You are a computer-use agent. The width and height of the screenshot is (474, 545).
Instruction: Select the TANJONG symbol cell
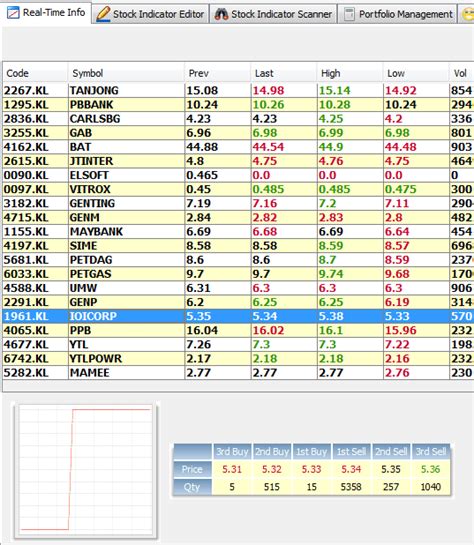[126, 90]
